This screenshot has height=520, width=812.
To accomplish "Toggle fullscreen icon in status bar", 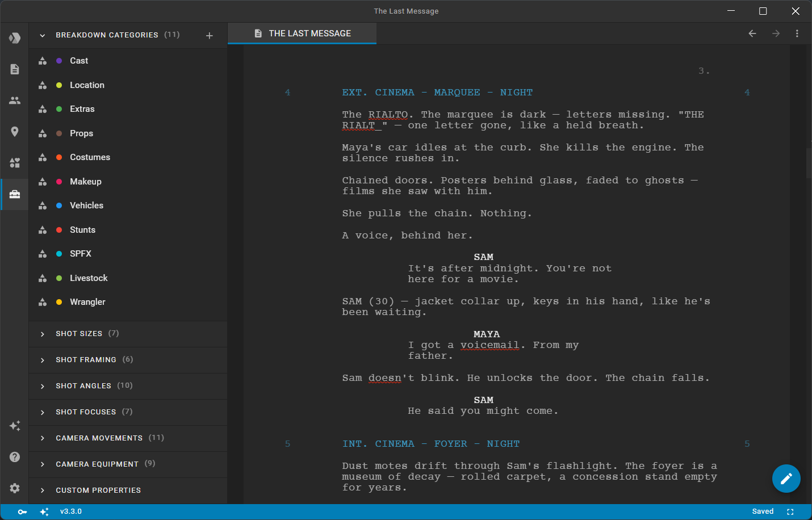I will tap(790, 512).
